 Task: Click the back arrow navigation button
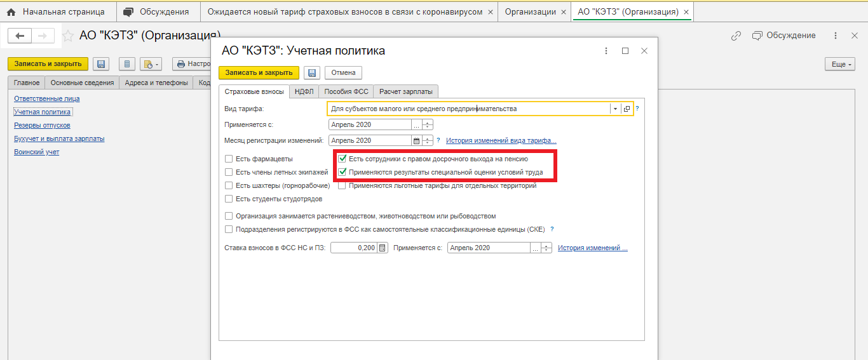pyautogui.click(x=20, y=36)
